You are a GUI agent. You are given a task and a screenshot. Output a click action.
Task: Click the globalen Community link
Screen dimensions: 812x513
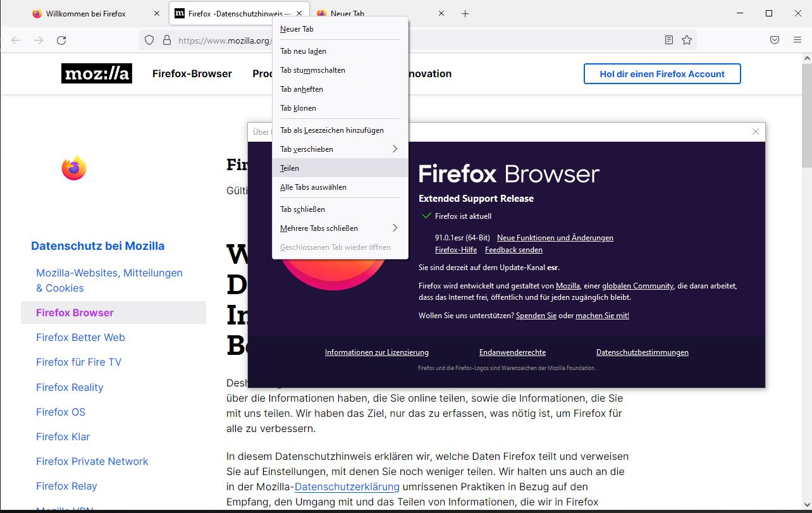point(637,286)
